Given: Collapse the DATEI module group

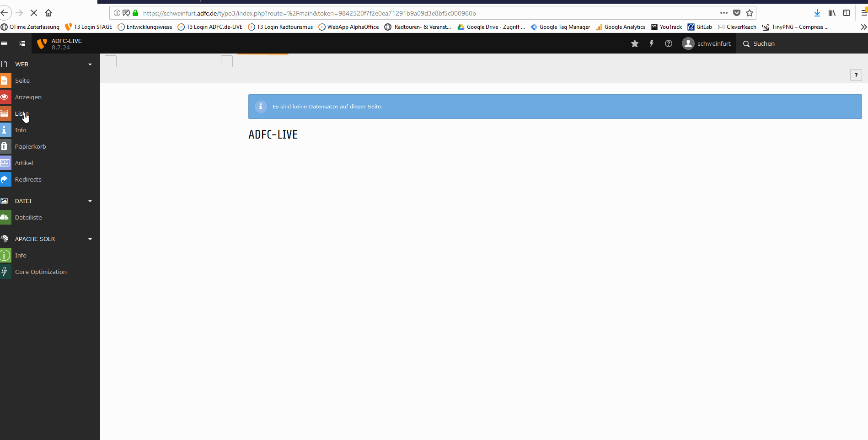Looking at the screenshot, I should click(90, 201).
